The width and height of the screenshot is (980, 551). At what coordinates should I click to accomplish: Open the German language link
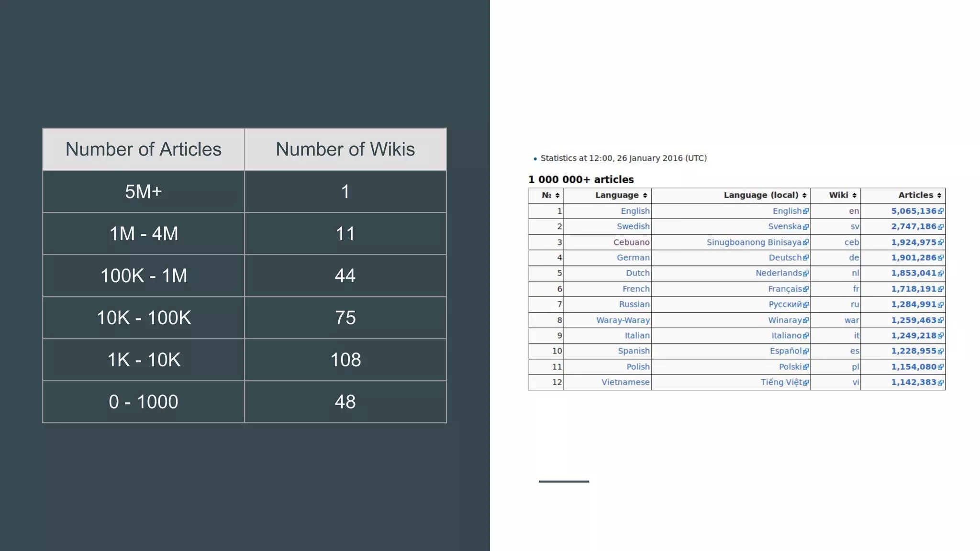coord(633,258)
